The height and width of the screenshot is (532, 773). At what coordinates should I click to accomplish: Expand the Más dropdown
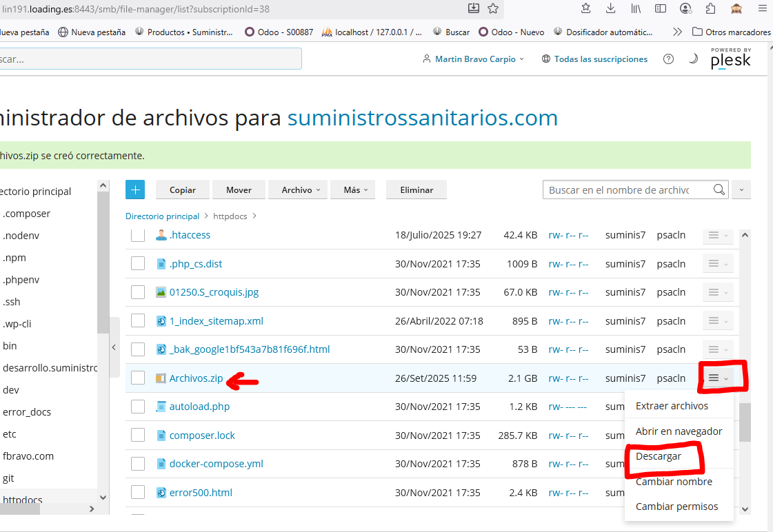pyautogui.click(x=355, y=190)
